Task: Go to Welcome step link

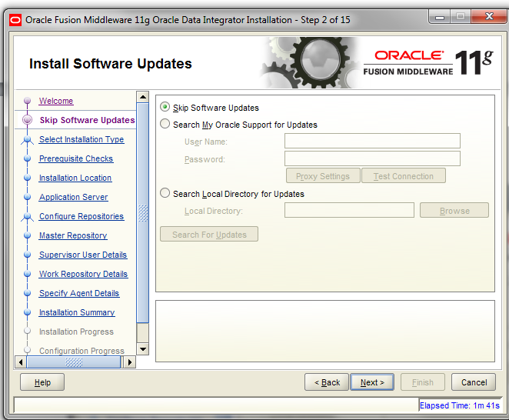Action: click(x=56, y=101)
